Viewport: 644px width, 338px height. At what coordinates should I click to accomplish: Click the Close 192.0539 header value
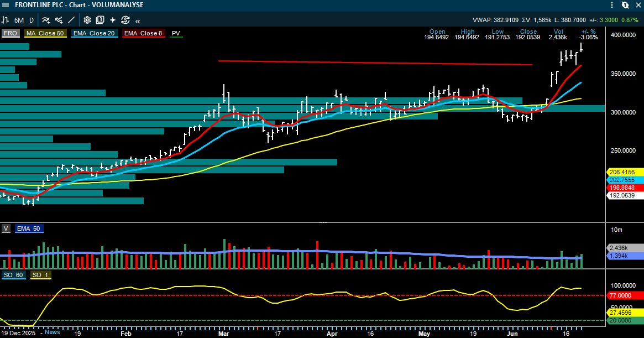point(528,37)
